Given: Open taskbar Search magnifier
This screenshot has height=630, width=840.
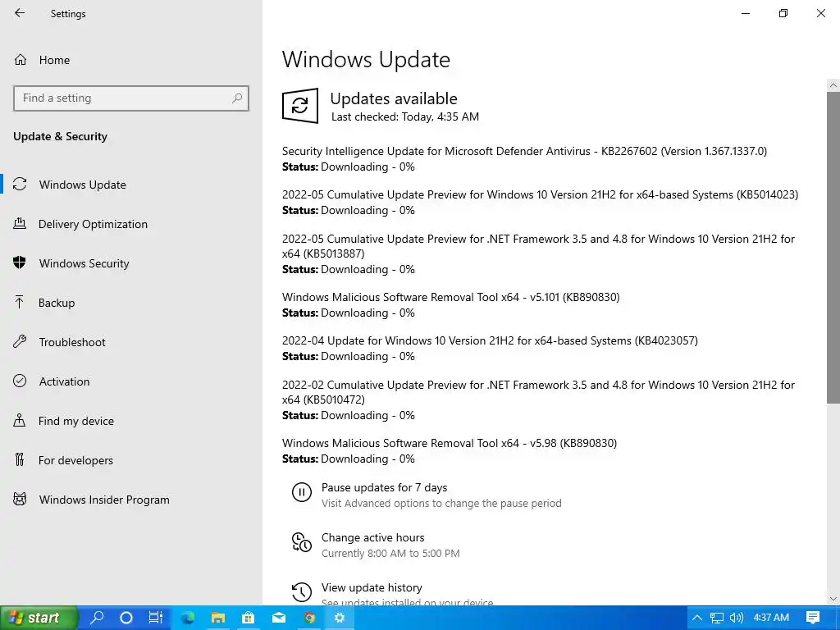Looking at the screenshot, I should (98, 618).
